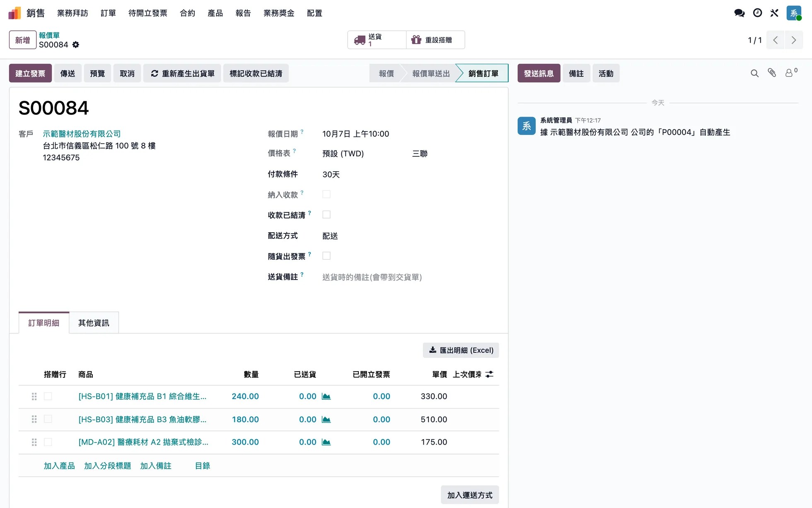Go to the next record arrow
The height and width of the screenshot is (508, 812).
(x=794, y=40)
